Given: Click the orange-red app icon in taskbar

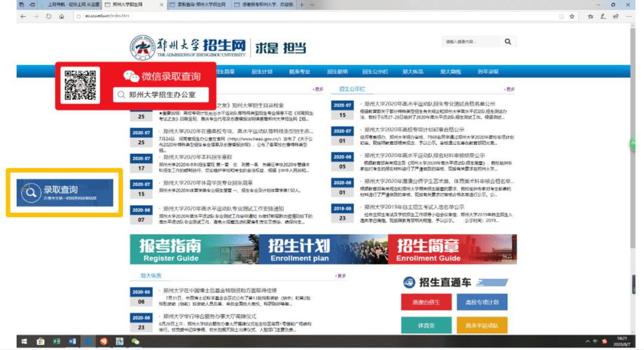Looking at the screenshot, I should click(x=104, y=342).
